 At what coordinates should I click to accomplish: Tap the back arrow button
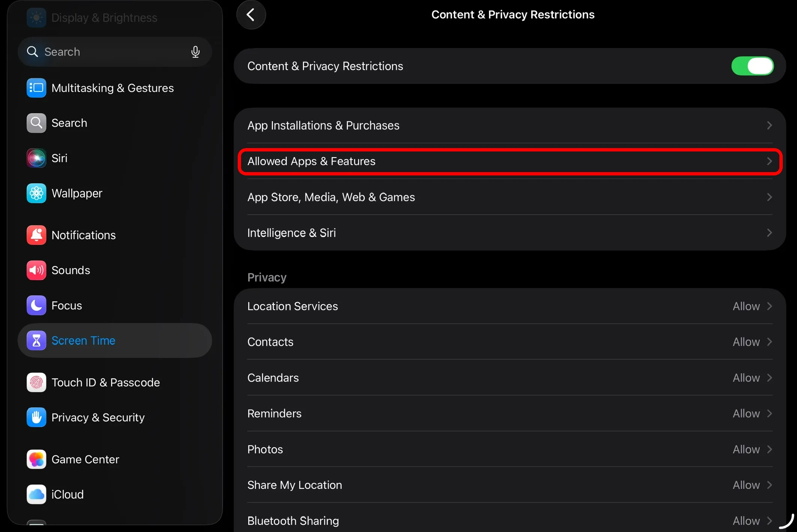pos(251,15)
